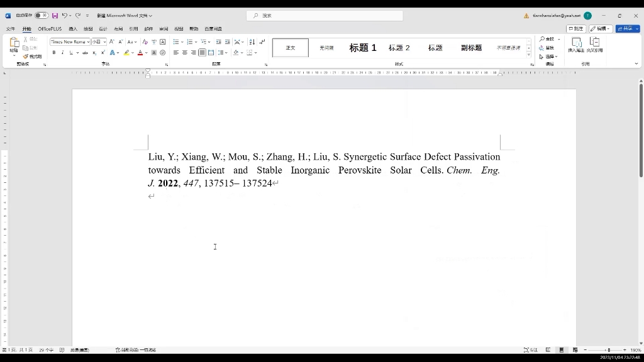The image size is (644, 362).
Task: Toggle strikethrough formatting
Action: (85, 53)
